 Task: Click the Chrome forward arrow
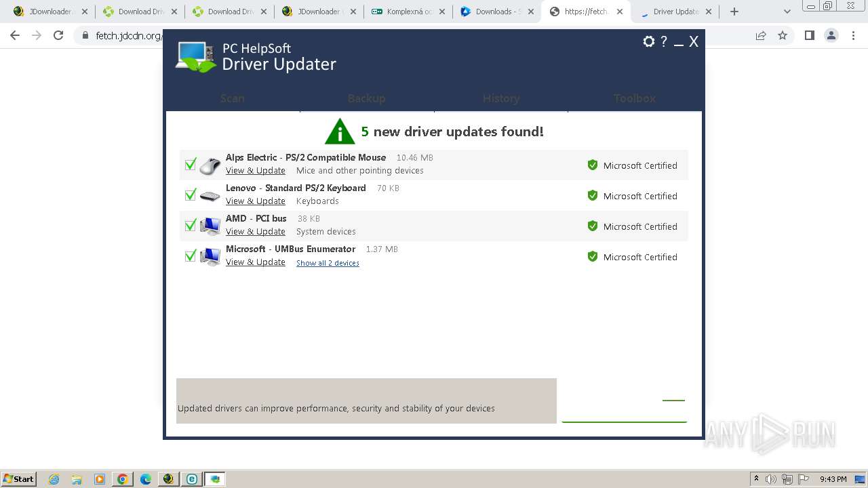click(x=37, y=35)
